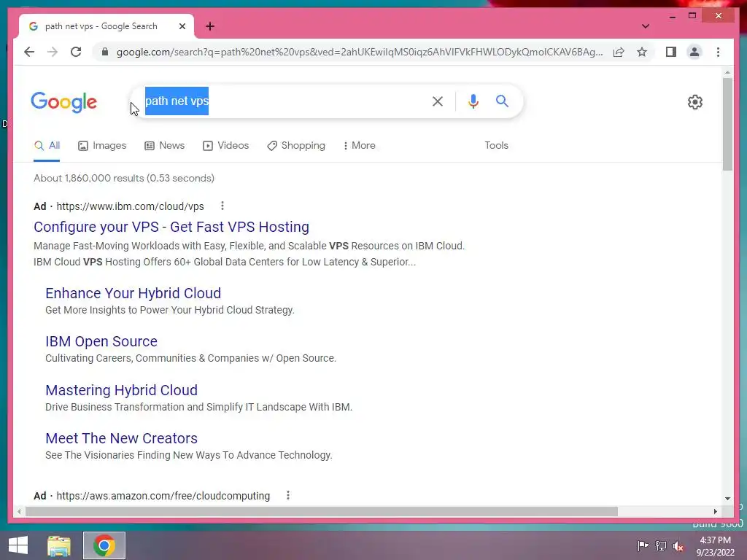Screen dimensions: 747x560
Task: Open the network tray icon
Action: pos(661,545)
